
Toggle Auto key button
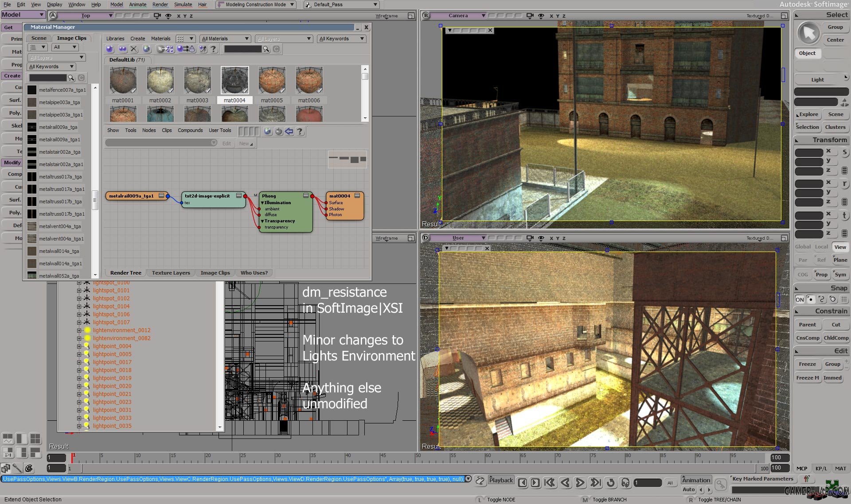pos(688,489)
